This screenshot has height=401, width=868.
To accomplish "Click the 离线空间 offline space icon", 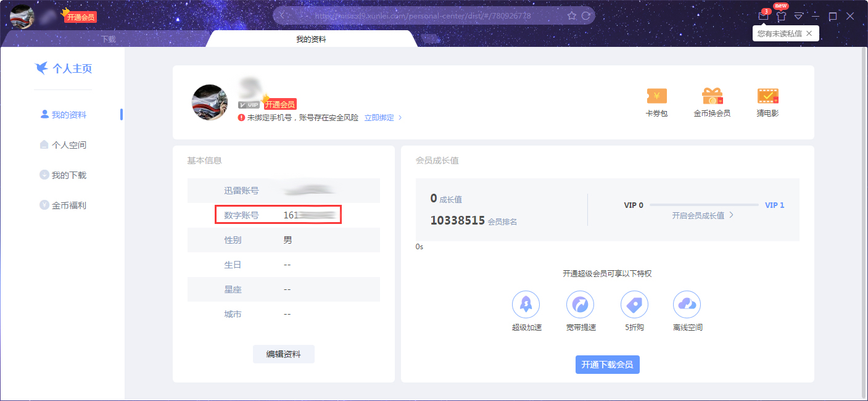I will tap(687, 304).
